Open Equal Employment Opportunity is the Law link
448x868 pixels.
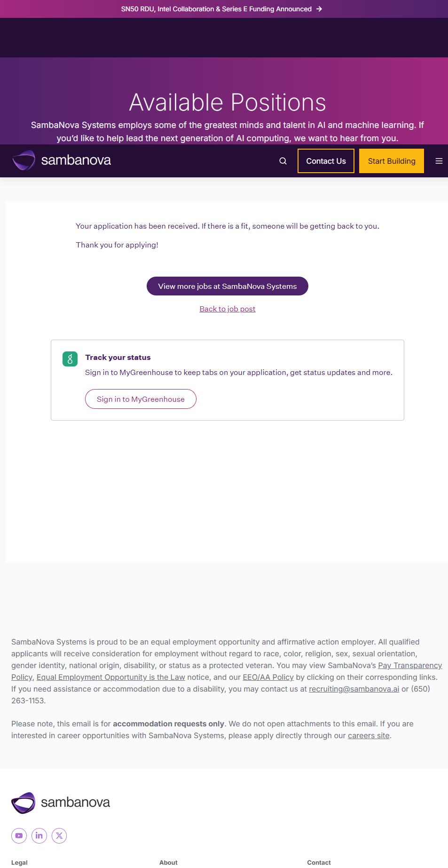click(111, 677)
